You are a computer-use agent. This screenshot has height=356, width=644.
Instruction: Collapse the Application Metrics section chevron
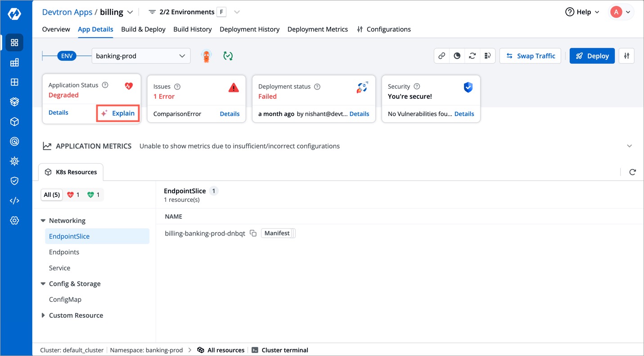click(630, 146)
